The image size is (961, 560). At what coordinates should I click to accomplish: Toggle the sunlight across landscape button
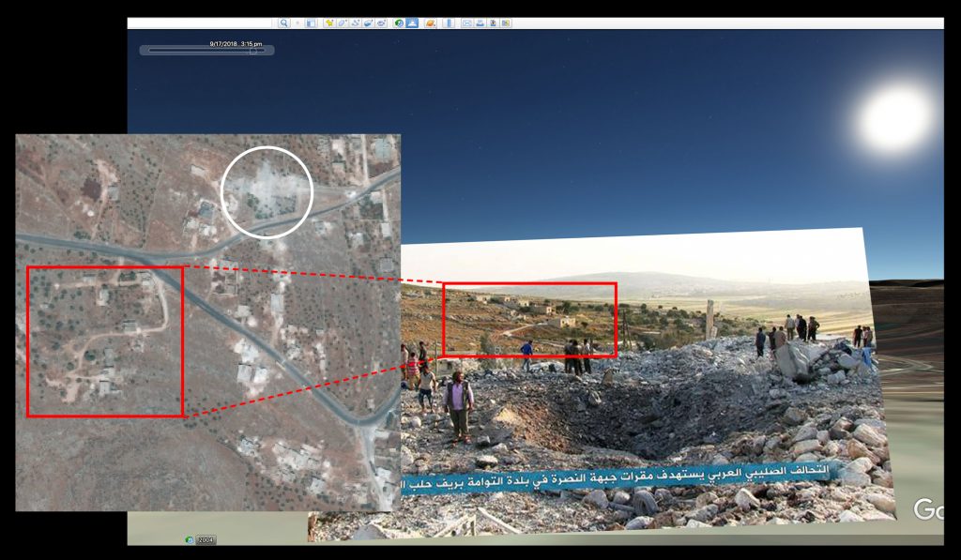point(412,23)
